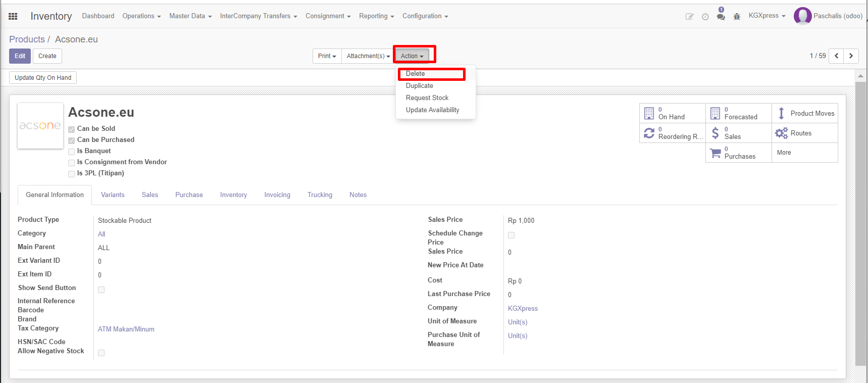
Task: Go back to Products breadcrumb
Action: pos(27,39)
